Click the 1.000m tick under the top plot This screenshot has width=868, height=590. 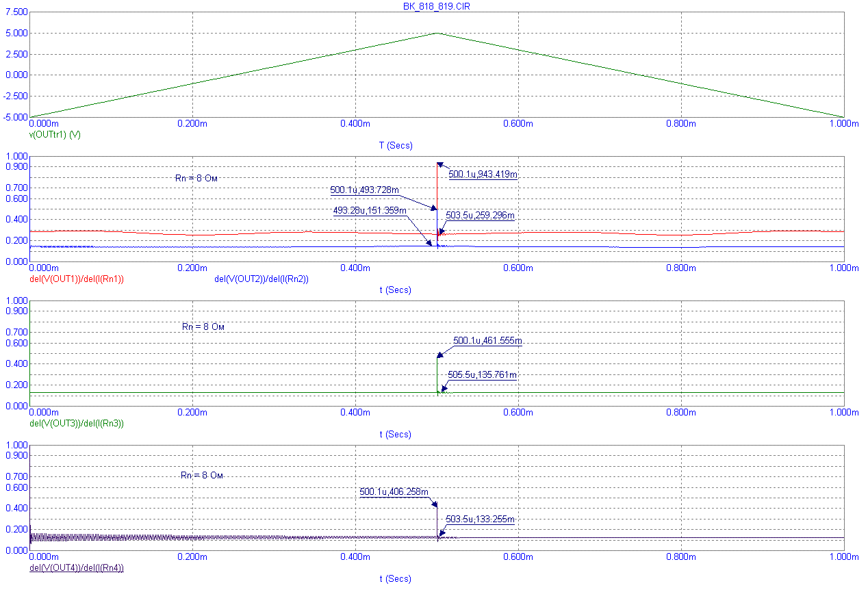pyautogui.click(x=844, y=124)
